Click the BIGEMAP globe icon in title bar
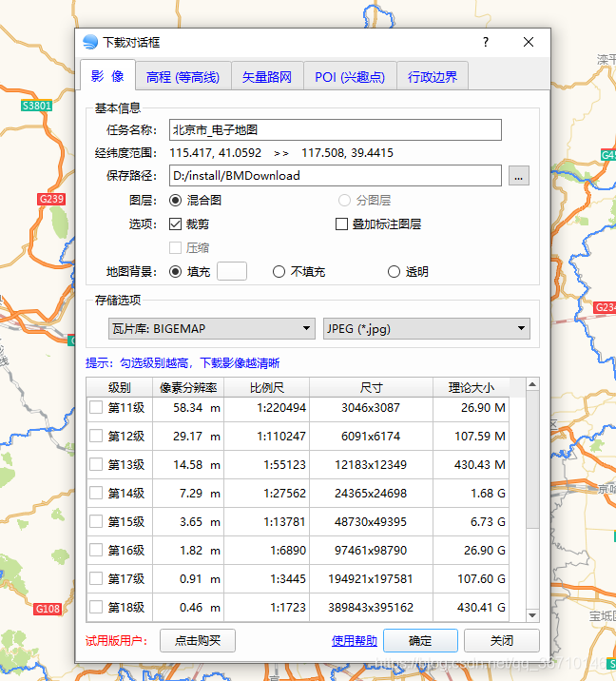 (90, 42)
